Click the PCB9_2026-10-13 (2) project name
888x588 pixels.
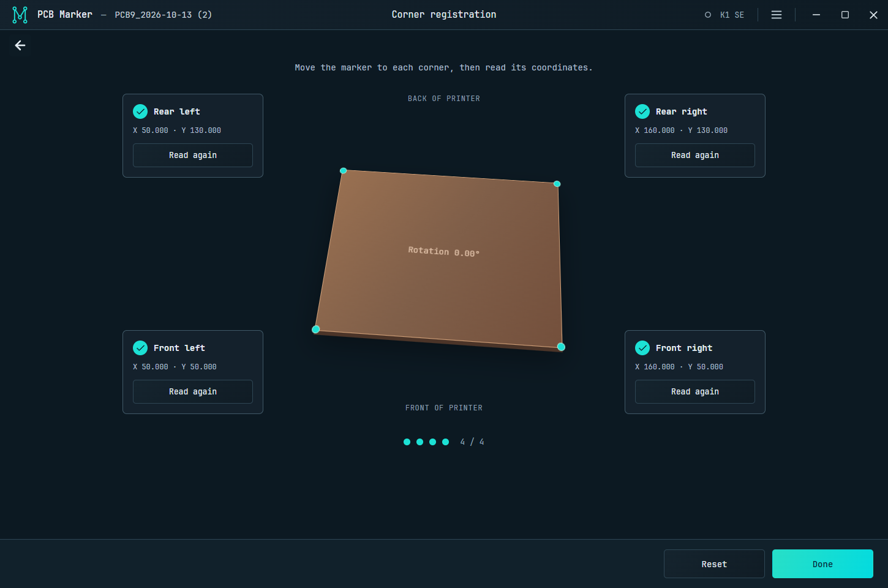(164, 15)
